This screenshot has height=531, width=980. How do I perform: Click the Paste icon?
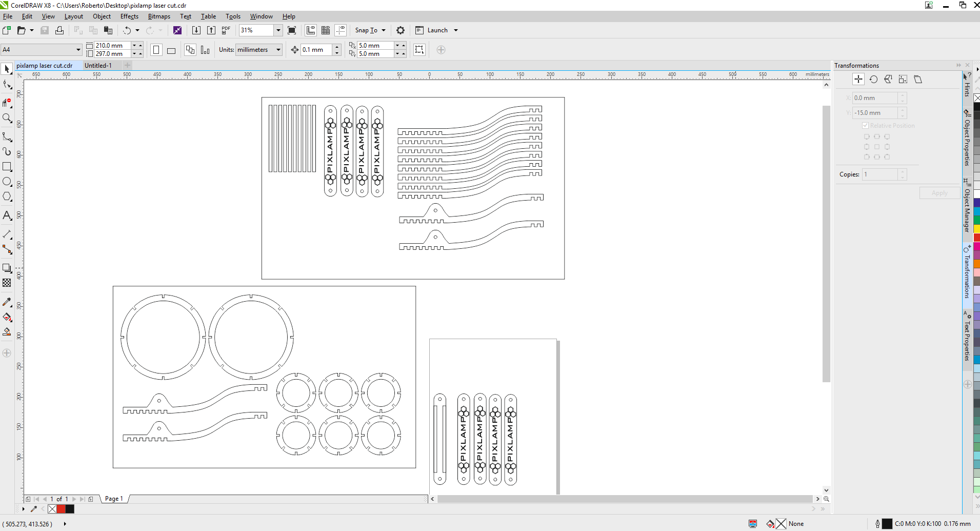point(108,30)
